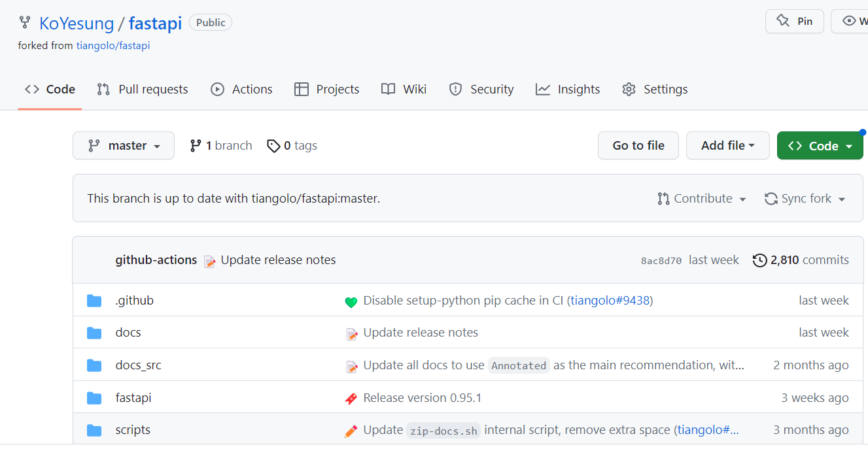Screen dimensions: 868x449
Task: Click the bookmark emoji in fastapi row
Action: coord(351,399)
